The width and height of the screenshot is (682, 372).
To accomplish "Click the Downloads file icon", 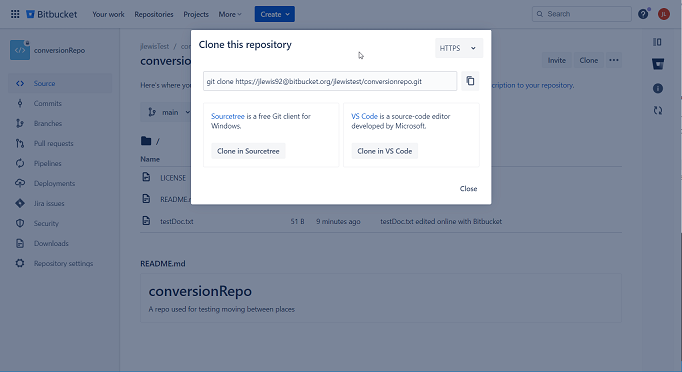I will pos(20,243).
